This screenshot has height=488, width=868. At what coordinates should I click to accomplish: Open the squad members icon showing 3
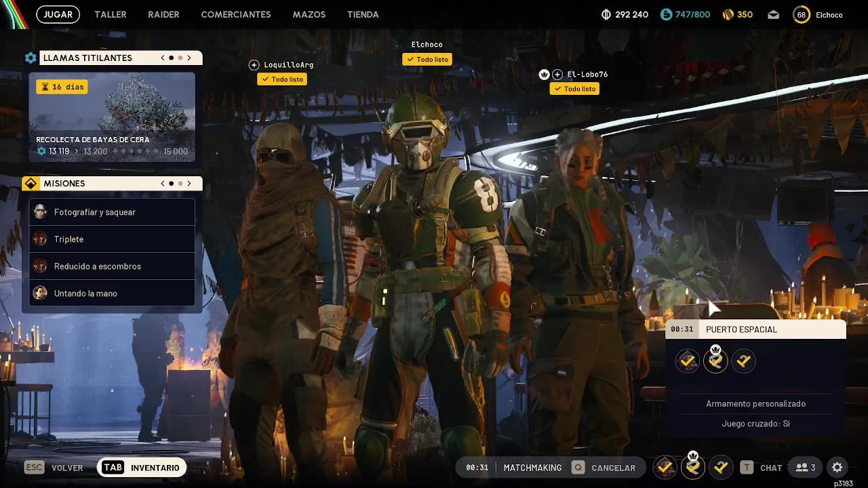806,468
